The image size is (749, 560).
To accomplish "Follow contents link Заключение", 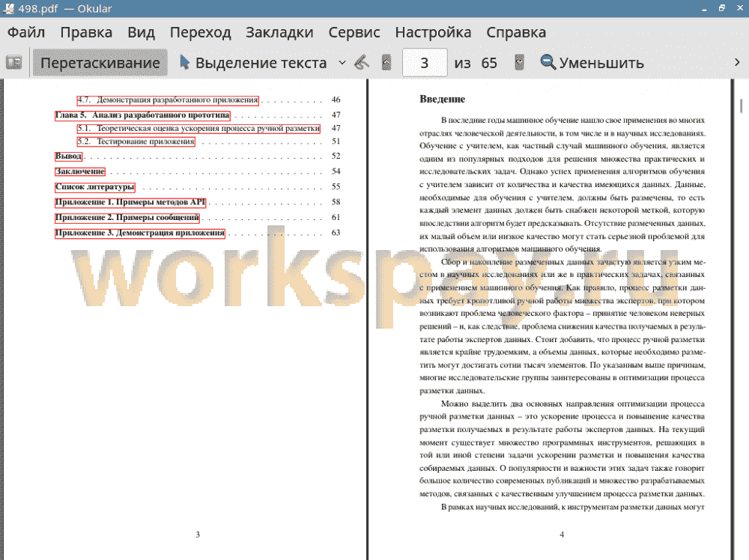I will coord(80,171).
